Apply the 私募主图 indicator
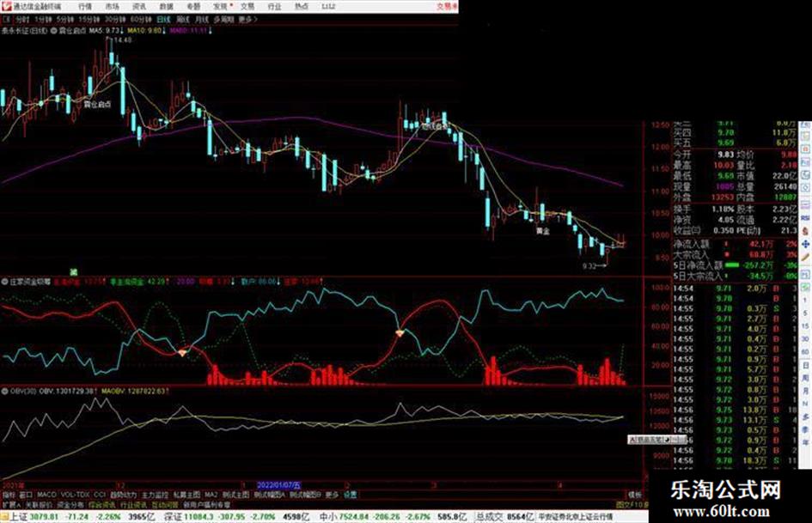The width and height of the screenshot is (812, 523). pyautogui.click(x=186, y=495)
